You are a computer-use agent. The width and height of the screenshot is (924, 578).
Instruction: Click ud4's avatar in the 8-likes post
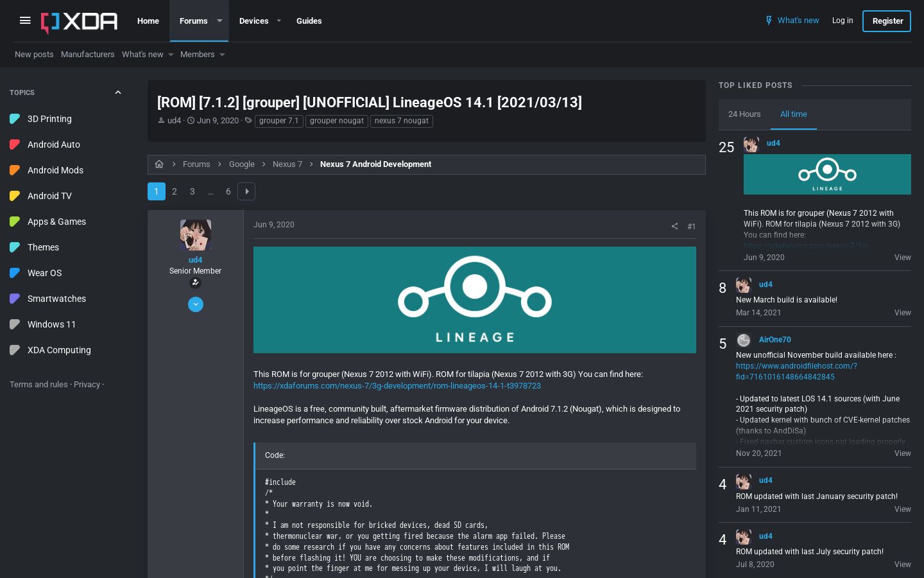click(x=744, y=285)
